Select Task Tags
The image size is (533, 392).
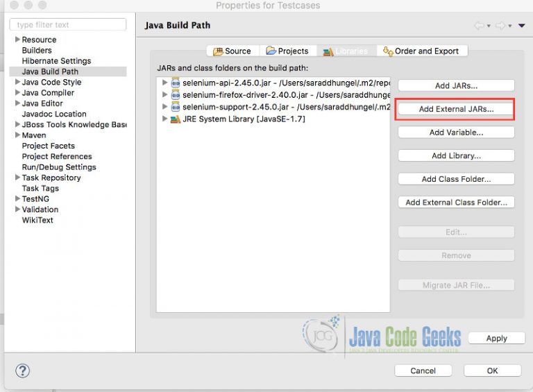click(x=40, y=188)
